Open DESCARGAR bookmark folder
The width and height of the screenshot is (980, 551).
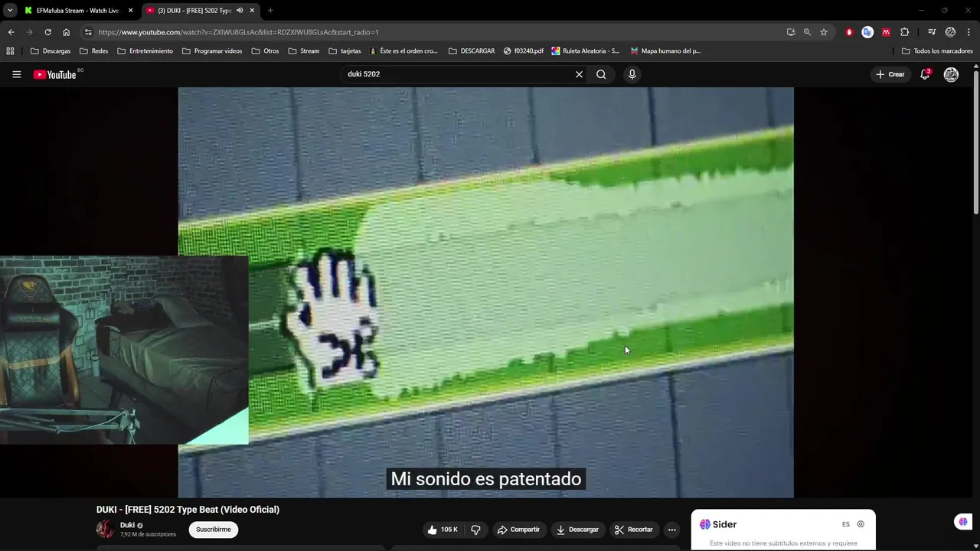472,51
